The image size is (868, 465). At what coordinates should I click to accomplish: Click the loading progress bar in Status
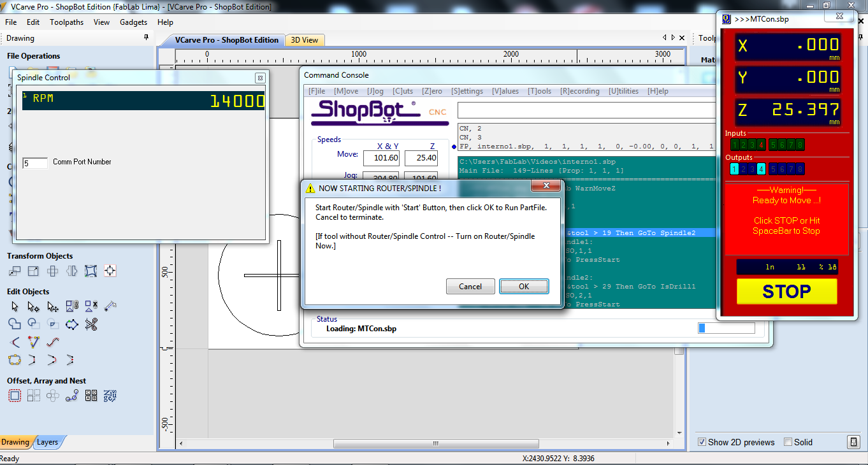(x=727, y=328)
